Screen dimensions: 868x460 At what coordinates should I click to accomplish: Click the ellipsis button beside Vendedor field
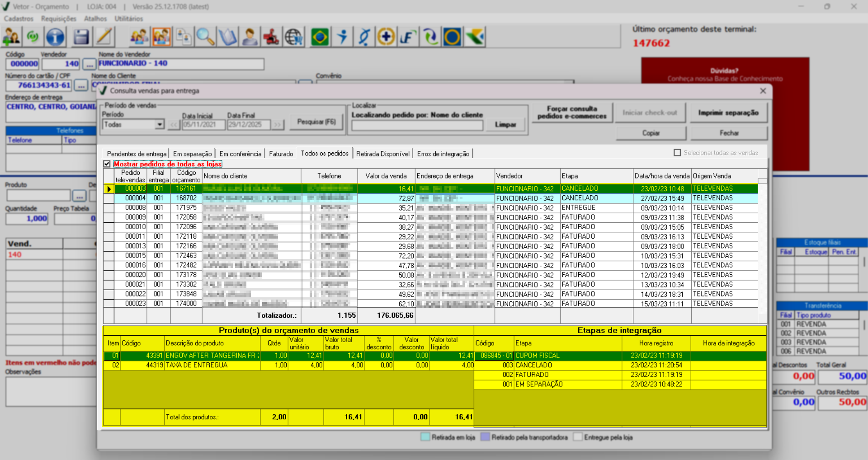(90, 64)
